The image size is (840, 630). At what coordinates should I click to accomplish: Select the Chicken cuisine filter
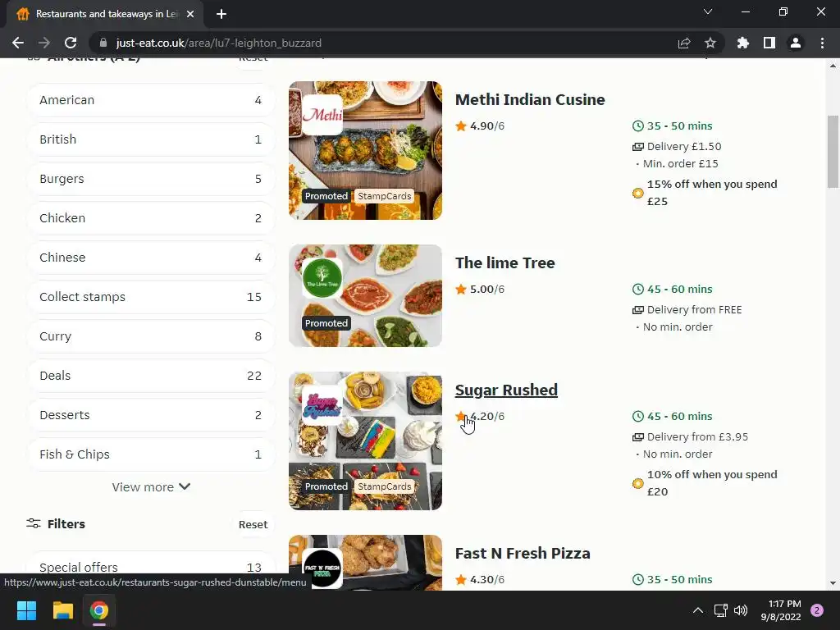(x=151, y=218)
